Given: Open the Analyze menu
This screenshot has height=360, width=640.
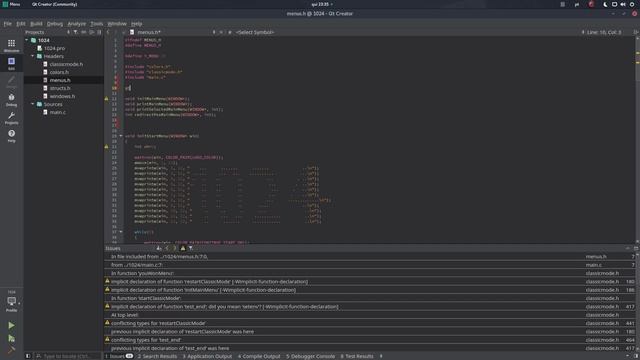Looking at the screenshot, I should coord(77,24).
